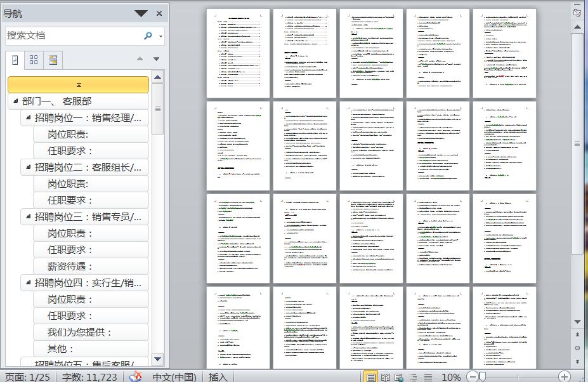Switch to Full Screen Reading view
This screenshot has width=588, height=382.
point(385,377)
